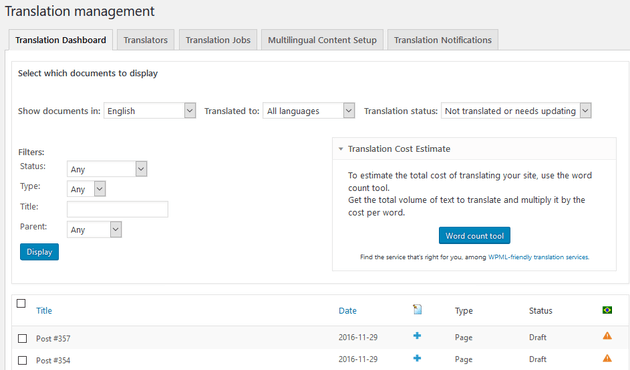Click the Word count tool button
630x370 pixels.
click(475, 235)
